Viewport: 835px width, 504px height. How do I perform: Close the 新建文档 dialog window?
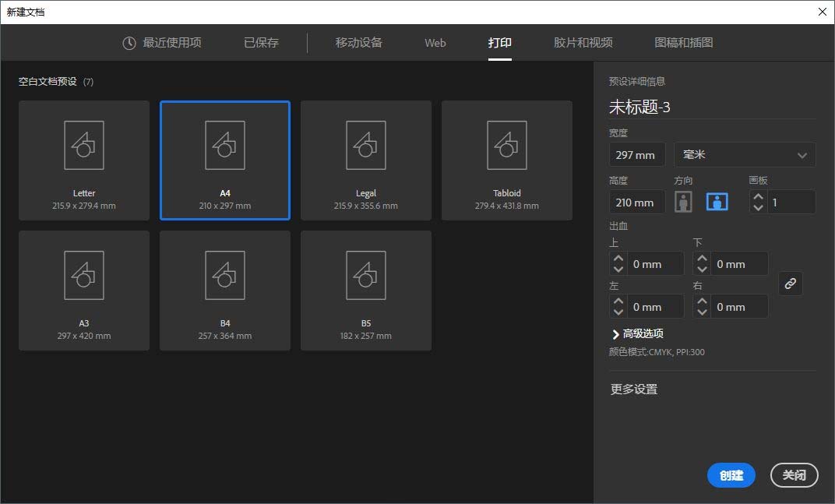(823, 12)
